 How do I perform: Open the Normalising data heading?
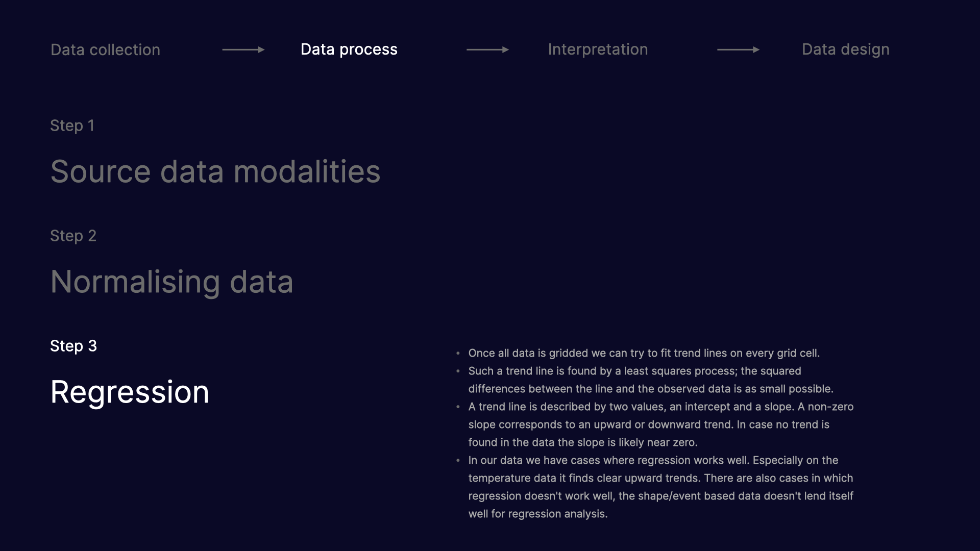[x=172, y=282]
